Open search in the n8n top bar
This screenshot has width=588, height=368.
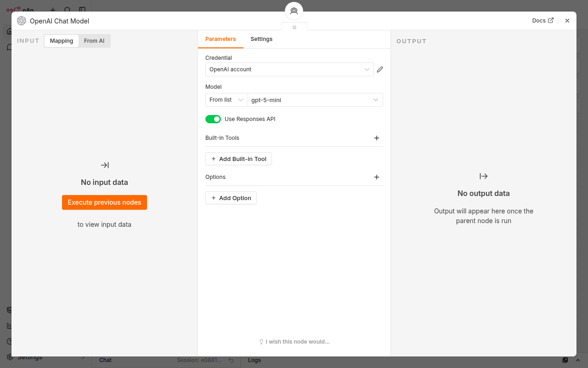tap(68, 10)
